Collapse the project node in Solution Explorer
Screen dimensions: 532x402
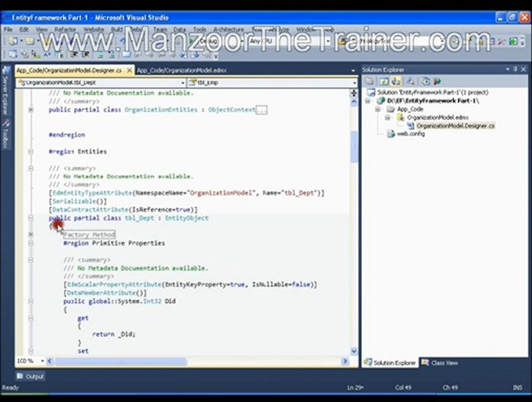pos(368,100)
